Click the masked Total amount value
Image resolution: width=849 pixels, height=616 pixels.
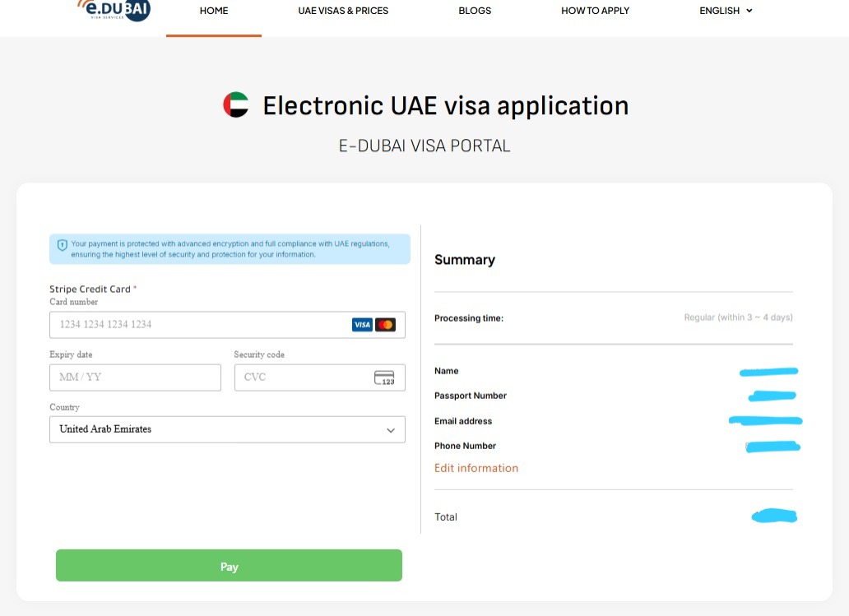coord(773,516)
